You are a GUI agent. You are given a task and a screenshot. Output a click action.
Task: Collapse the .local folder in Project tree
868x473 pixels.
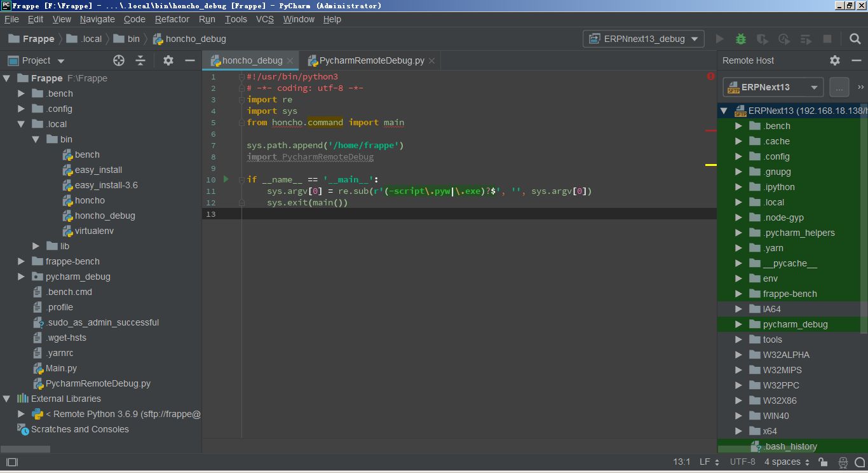(22, 124)
